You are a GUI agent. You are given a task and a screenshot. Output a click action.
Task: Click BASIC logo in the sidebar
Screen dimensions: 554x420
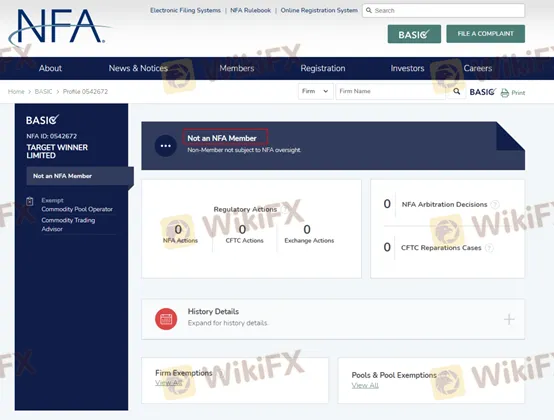42,120
